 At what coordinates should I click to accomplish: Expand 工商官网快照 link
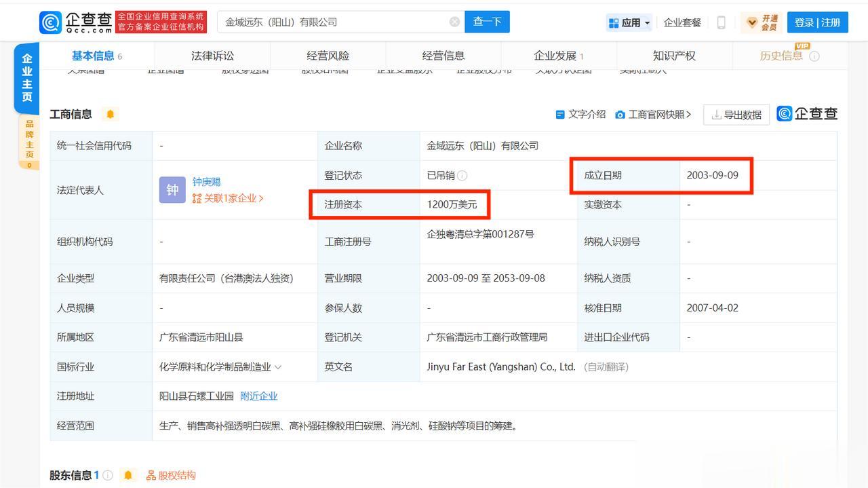[x=653, y=115]
